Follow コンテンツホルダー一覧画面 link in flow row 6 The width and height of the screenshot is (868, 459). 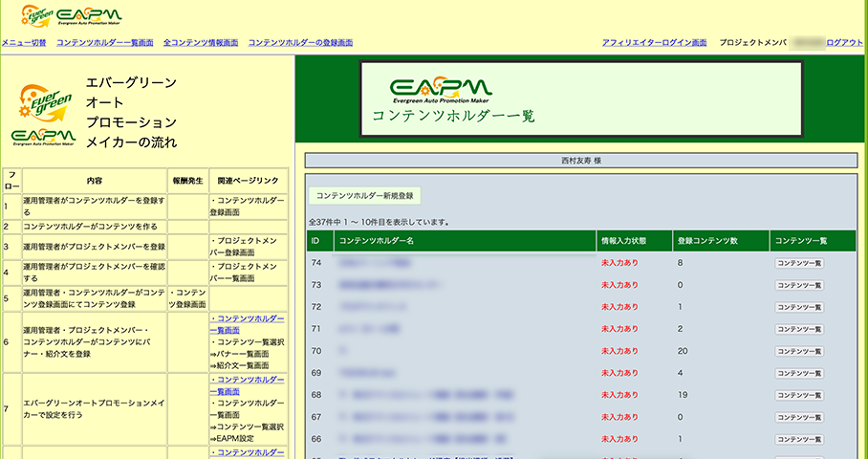(247, 323)
